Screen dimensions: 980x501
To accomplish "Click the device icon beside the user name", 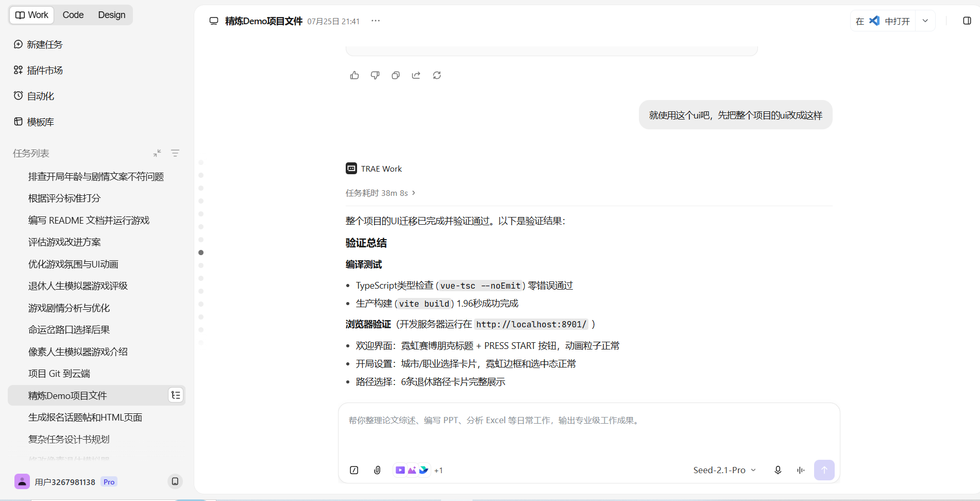I will 175,481.
